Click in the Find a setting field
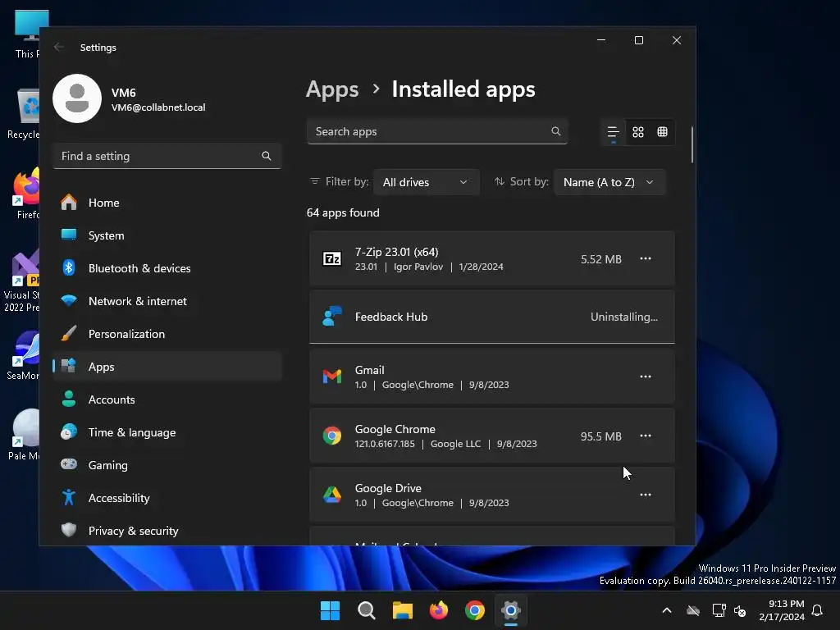Viewport: 840px width, 630px height. tap(167, 156)
